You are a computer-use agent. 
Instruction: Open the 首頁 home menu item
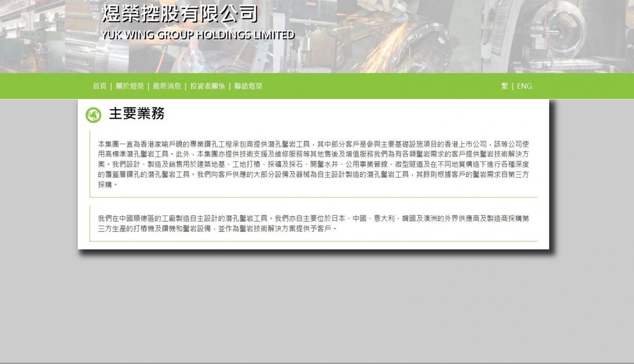(x=100, y=86)
